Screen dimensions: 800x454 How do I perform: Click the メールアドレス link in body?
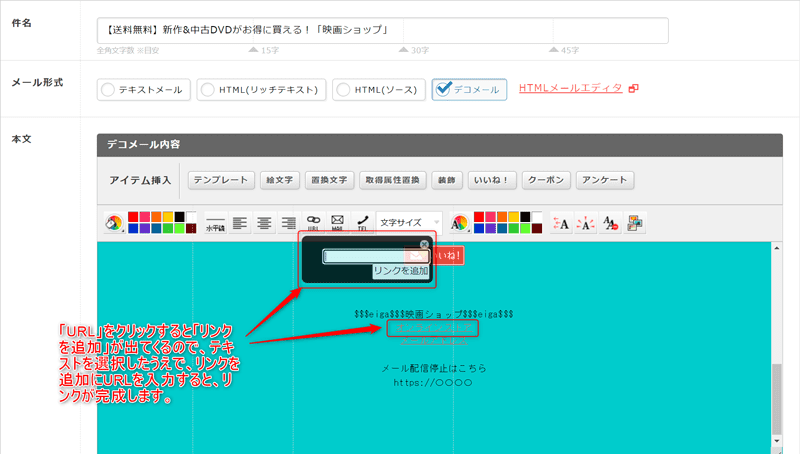point(434,340)
